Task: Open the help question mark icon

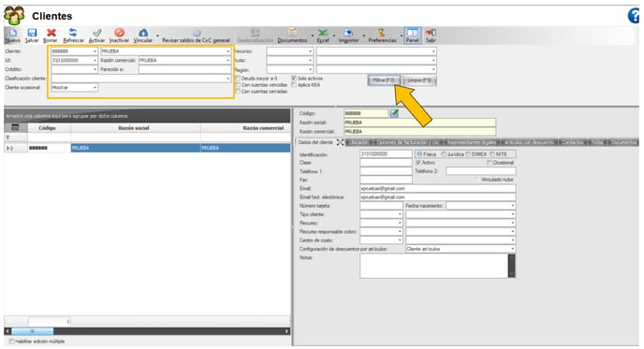Action: tap(634, 16)
